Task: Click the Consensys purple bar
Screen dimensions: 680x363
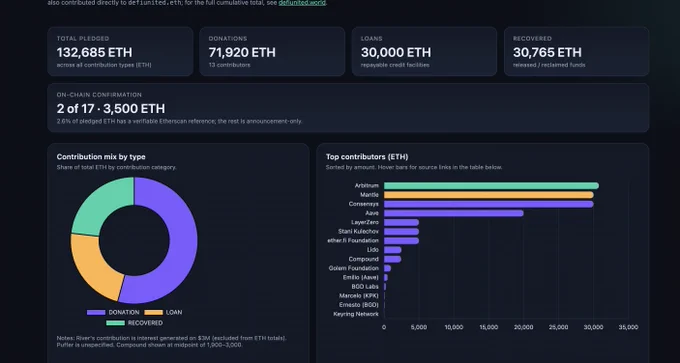Action: tap(489, 204)
